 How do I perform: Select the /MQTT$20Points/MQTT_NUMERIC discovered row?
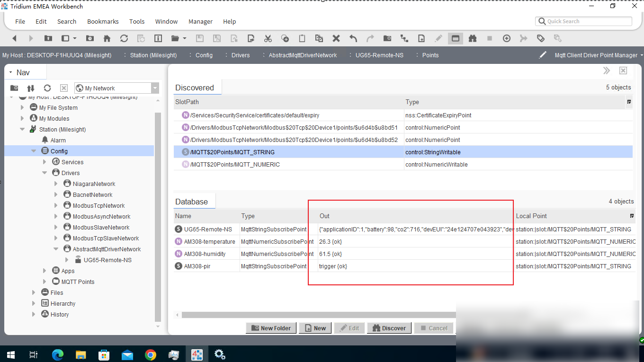point(403,164)
